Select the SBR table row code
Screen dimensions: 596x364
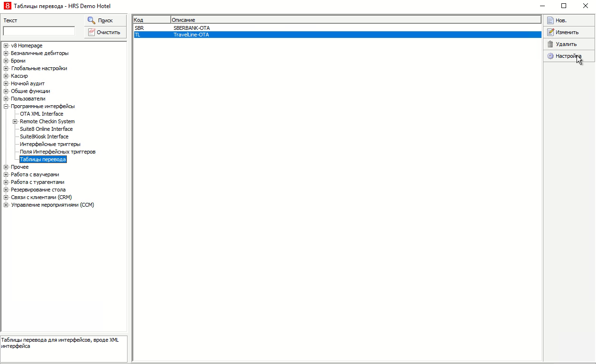tap(139, 28)
